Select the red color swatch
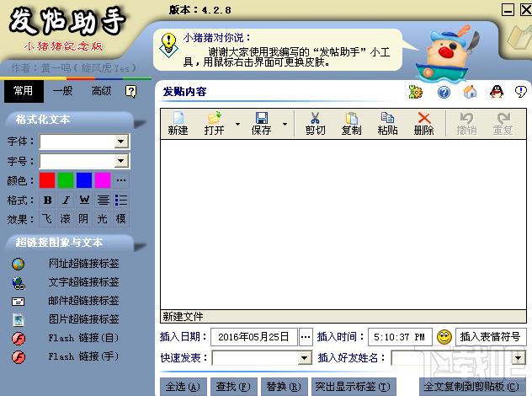Screen dimensions: 532x396 (47, 180)
